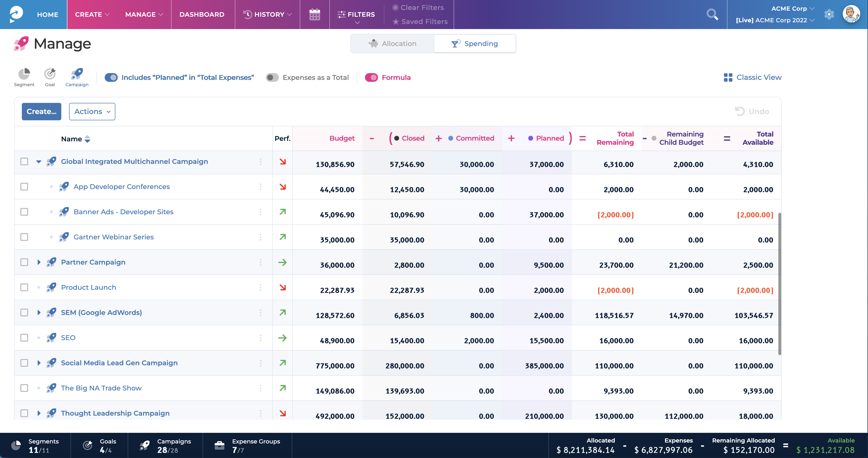
Task: Sort by Name column arrows
Action: tap(87, 139)
